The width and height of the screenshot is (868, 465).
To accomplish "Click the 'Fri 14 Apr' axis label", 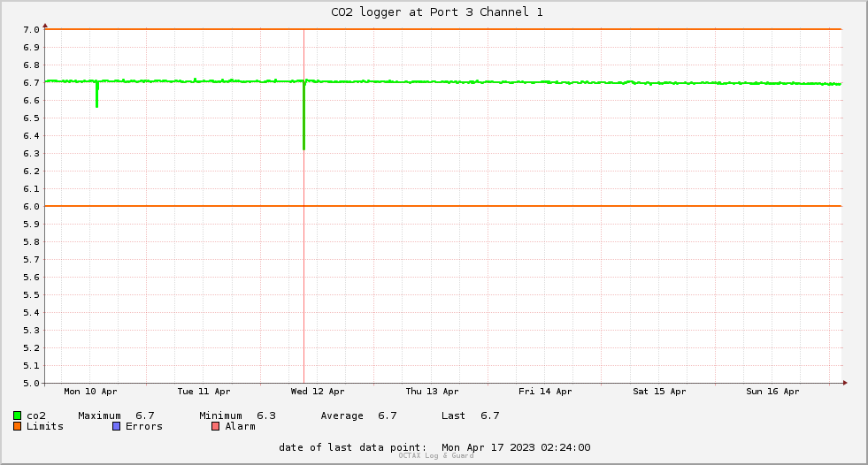I will tap(545, 392).
